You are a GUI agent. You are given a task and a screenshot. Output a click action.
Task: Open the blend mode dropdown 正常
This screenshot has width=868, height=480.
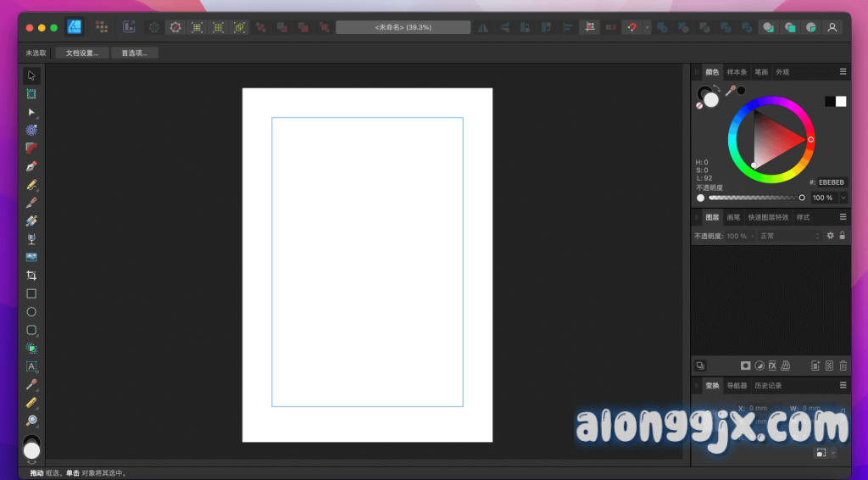(x=788, y=236)
